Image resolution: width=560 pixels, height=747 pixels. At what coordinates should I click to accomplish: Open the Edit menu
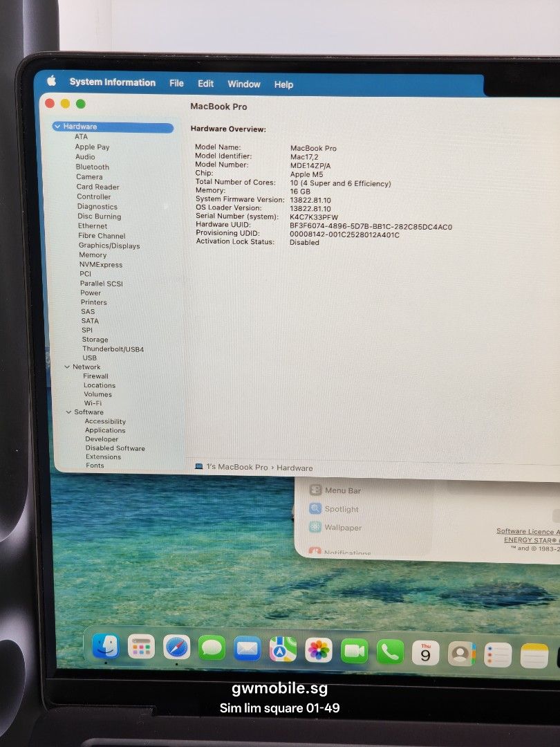[205, 84]
